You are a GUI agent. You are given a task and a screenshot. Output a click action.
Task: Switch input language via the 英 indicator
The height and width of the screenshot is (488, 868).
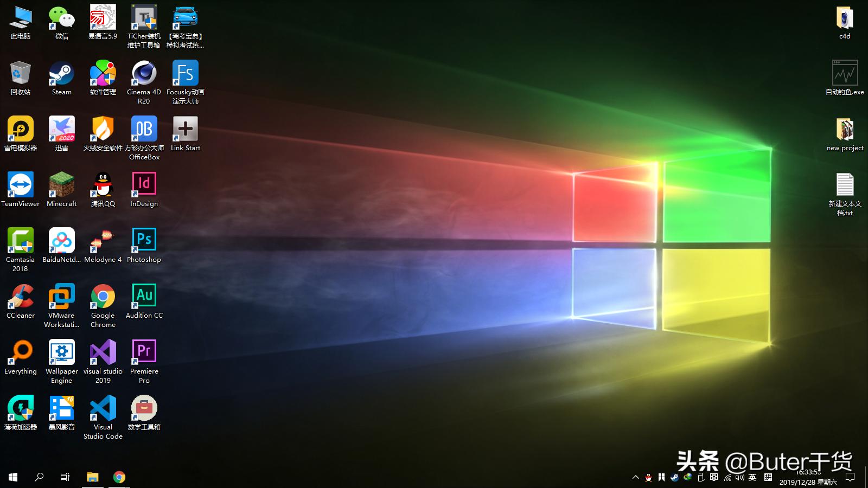pos(753,478)
